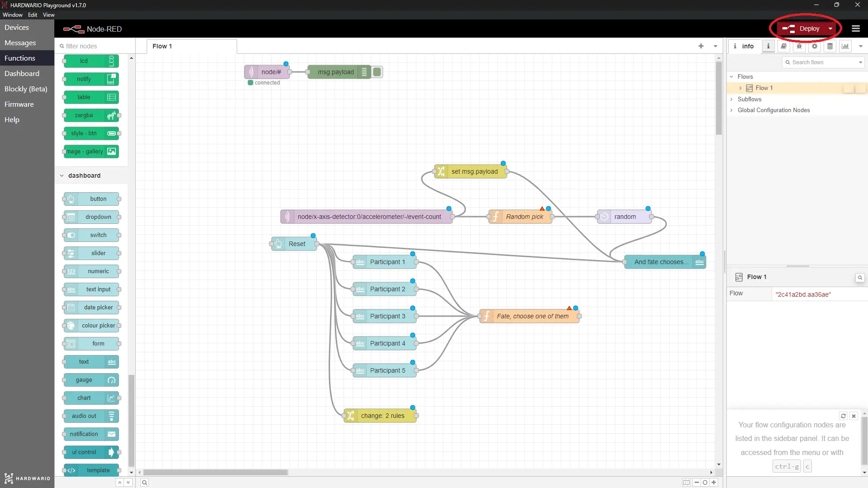This screenshot has height=488, width=868.
Task: Select the 'set msg.payload' change node
Action: (470, 171)
